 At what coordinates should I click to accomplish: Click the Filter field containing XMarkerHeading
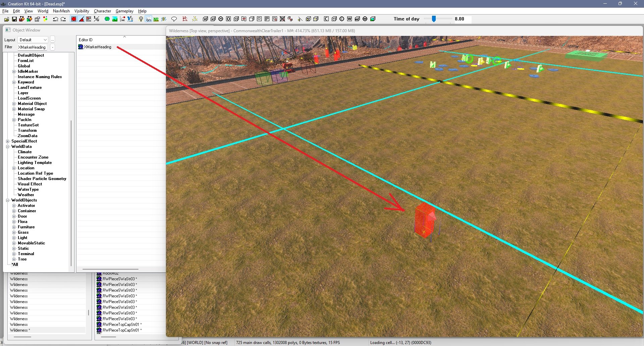click(32, 47)
